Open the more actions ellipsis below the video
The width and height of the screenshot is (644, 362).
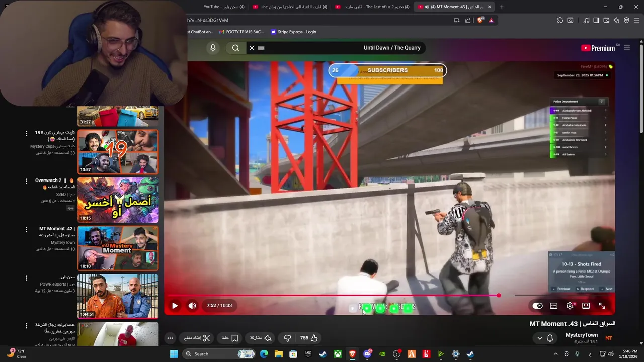[170, 338]
